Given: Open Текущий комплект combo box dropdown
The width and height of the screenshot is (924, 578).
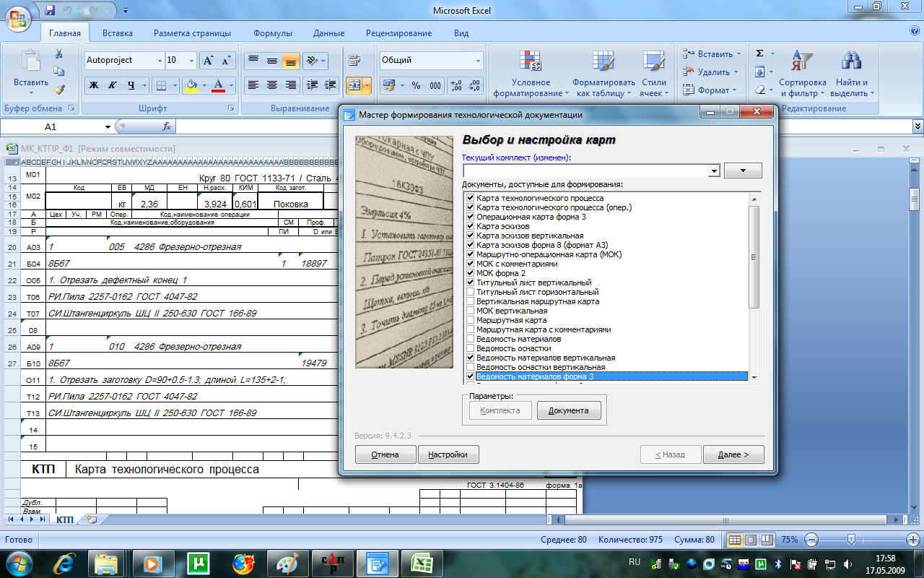Looking at the screenshot, I should (714, 171).
